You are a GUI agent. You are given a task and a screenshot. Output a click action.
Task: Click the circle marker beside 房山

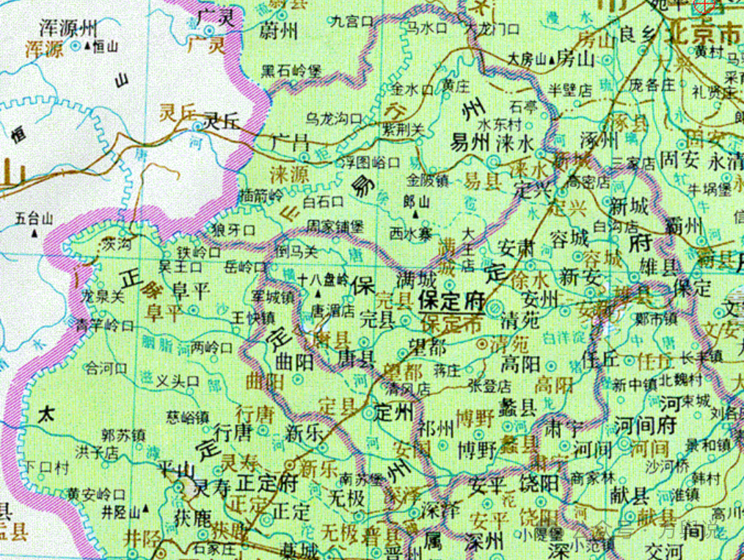(606, 59)
